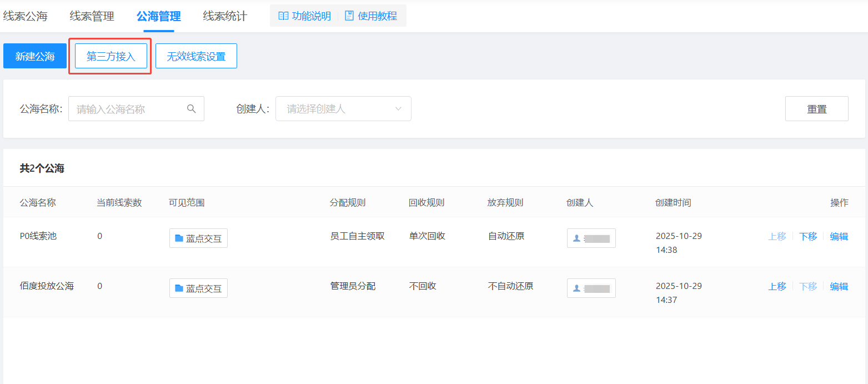Click folder icon in 佰度投放公海 row

click(179, 288)
